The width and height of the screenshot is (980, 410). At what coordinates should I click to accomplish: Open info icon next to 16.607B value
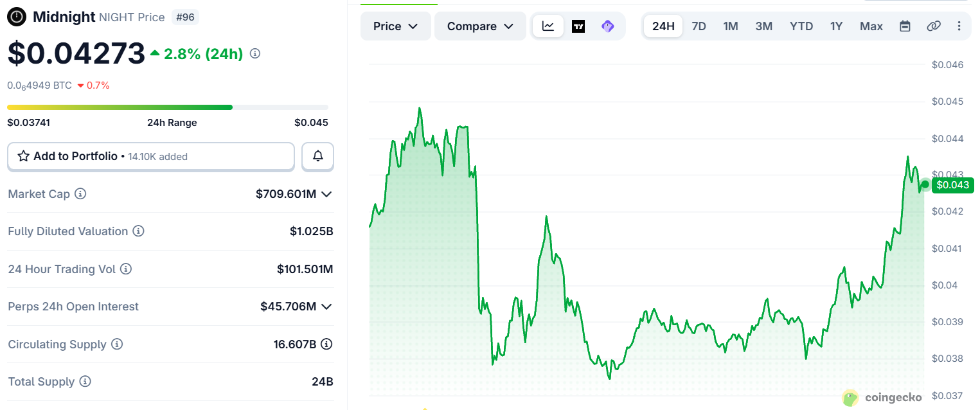tap(326, 344)
